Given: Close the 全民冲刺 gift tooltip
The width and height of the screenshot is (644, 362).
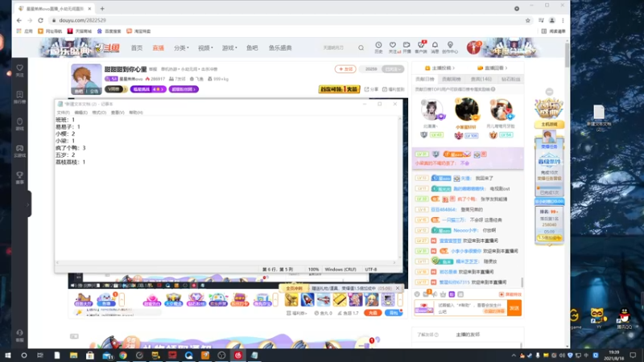Looking at the screenshot, I should pyautogui.click(x=398, y=288).
